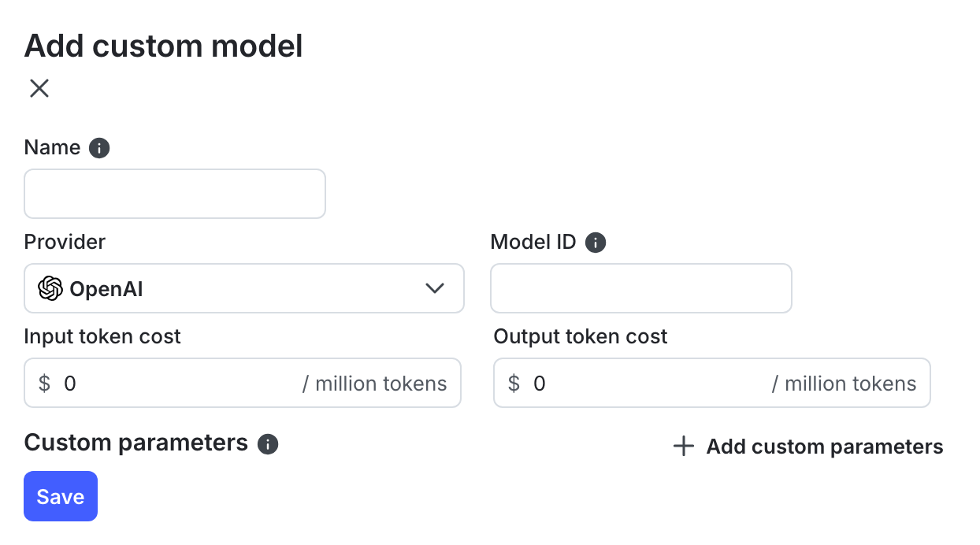The width and height of the screenshot is (980, 545).
Task: Click the dollar sign in Input token cost
Action: 45,383
